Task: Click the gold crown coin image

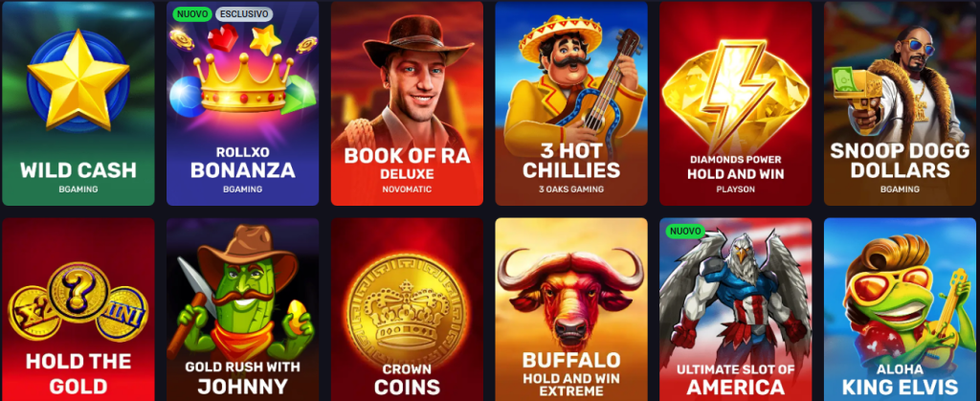Action: pos(408,310)
